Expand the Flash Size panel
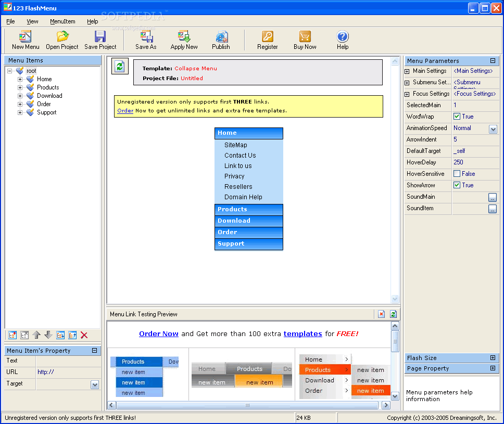Screen dimensions: 504x424 tap(493, 357)
